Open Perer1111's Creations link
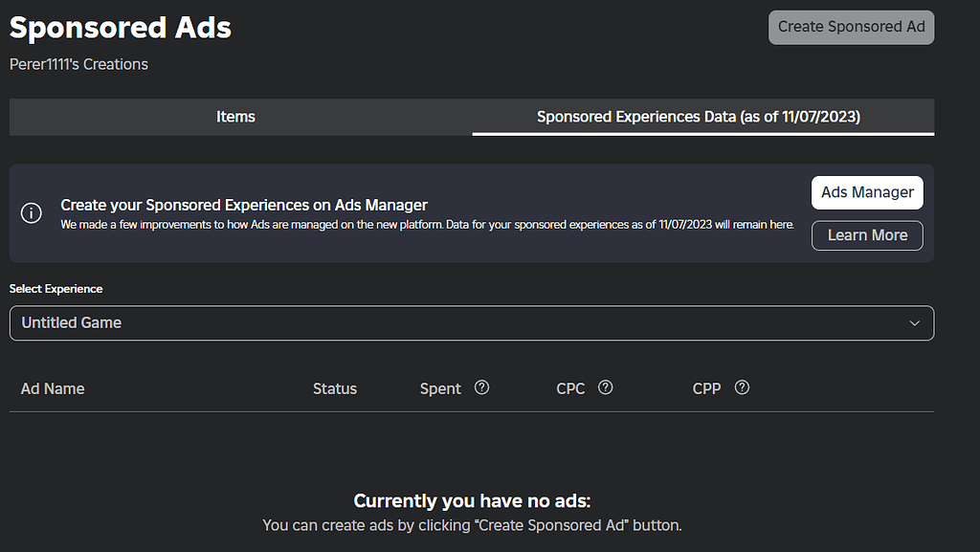Viewport: 980px width, 552px height. point(78,64)
